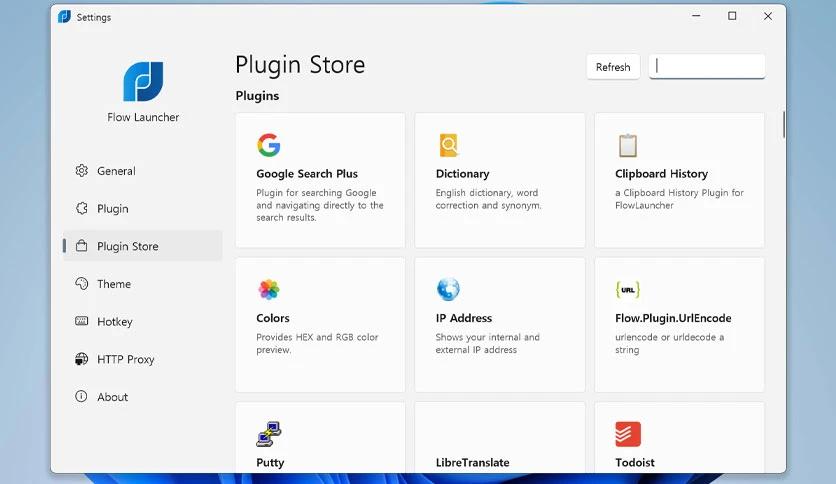The width and height of the screenshot is (836, 484).
Task: Click the Theme palette icon
Action: coord(82,284)
